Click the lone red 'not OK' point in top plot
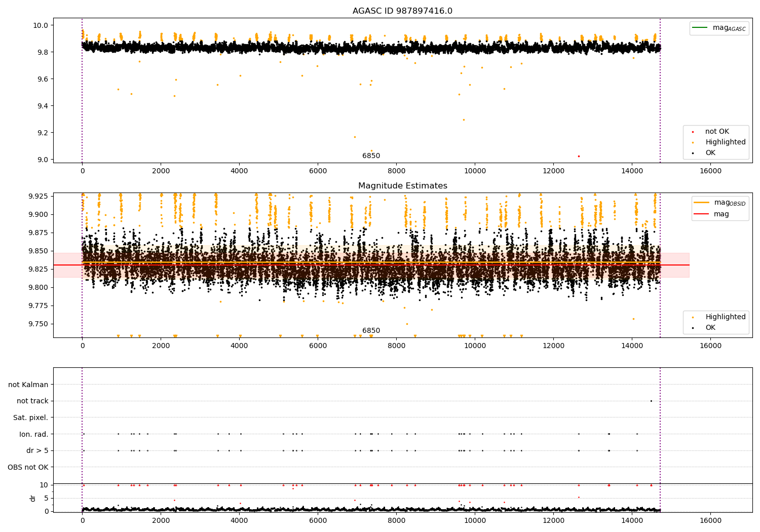 click(579, 156)
